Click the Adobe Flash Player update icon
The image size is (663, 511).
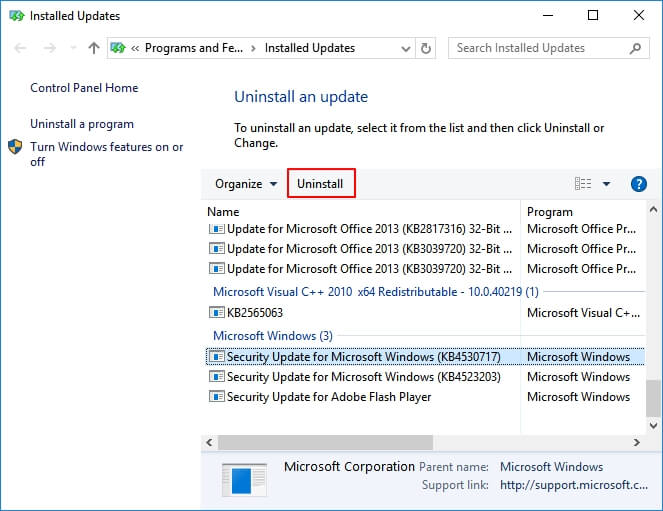coord(217,397)
